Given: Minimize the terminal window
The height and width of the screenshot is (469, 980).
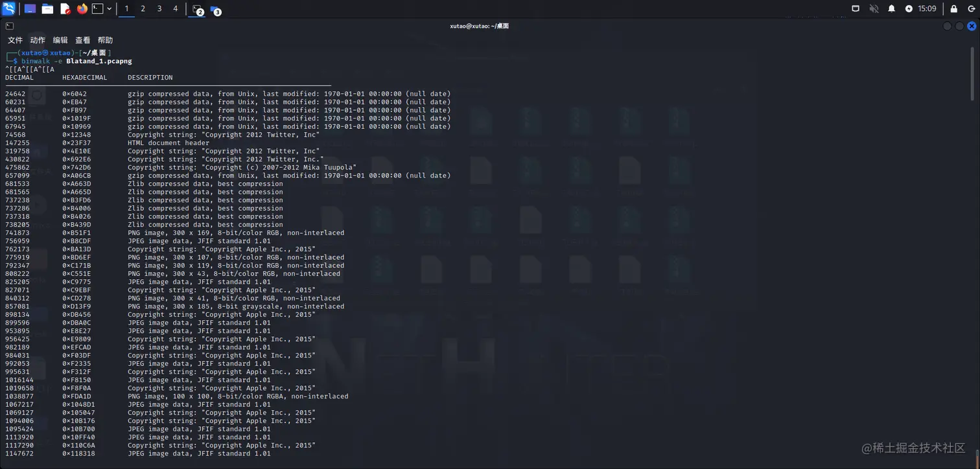Looking at the screenshot, I should [x=948, y=26].
